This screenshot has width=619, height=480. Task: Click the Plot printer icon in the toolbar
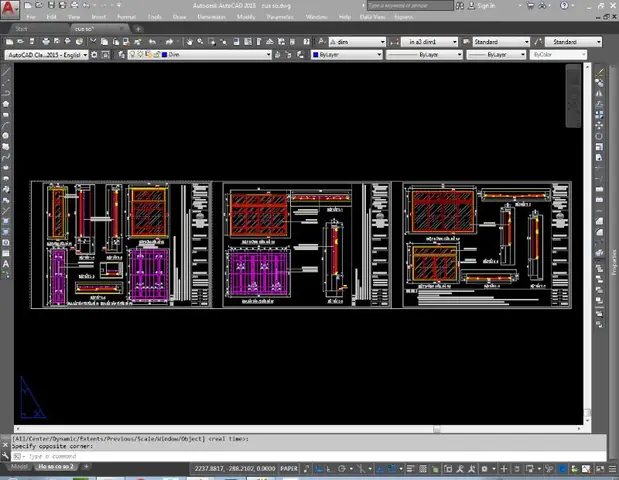click(x=46, y=41)
